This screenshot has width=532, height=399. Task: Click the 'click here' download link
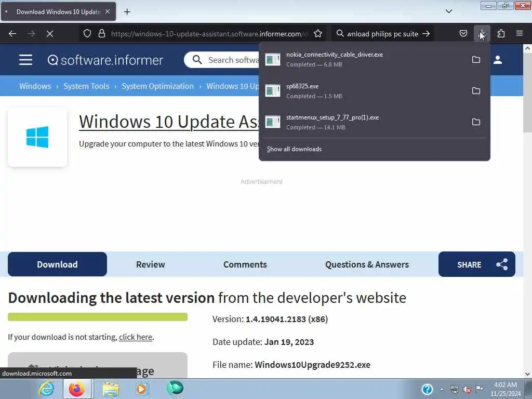[136, 337]
